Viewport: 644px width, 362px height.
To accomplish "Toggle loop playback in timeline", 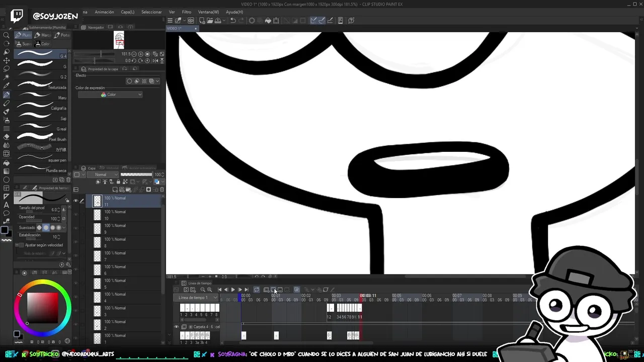I will (x=257, y=290).
